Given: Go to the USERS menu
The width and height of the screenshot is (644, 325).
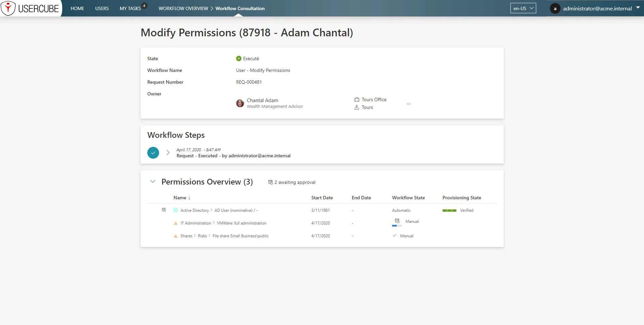Looking at the screenshot, I should [x=102, y=8].
